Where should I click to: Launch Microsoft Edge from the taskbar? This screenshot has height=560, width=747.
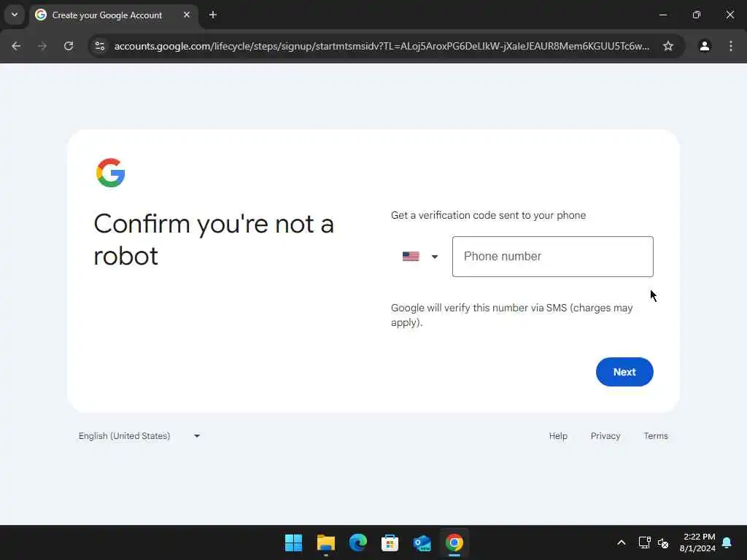357,542
